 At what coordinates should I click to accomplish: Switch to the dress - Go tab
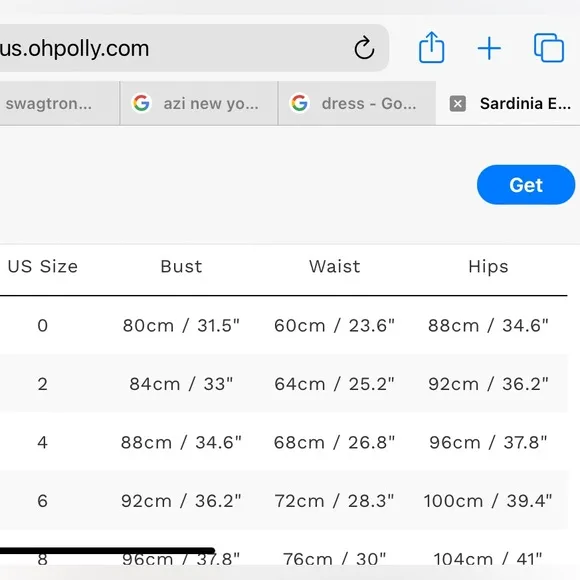pyautogui.click(x=357, y=104)
